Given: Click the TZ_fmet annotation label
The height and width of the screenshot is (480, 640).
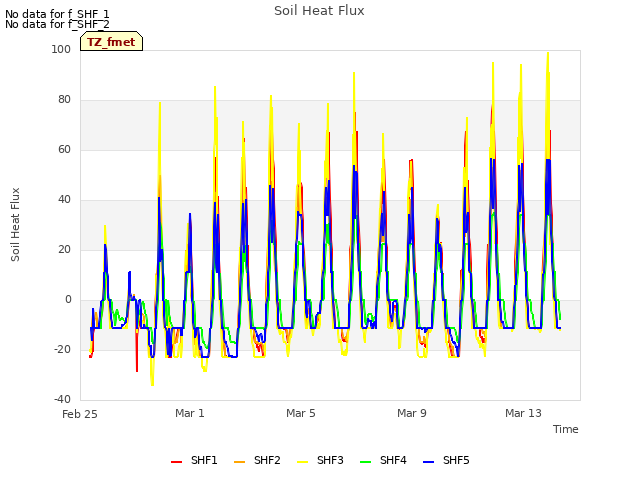Looking at the screenshot, I should pyautogui.click(x=111, y=42).
